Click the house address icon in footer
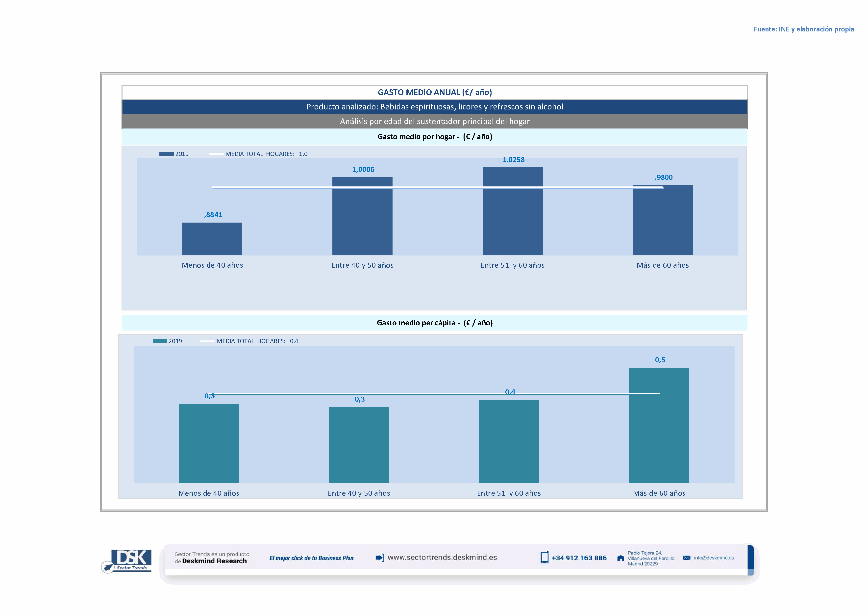Viewport: 868px width, 614px height. coord(620,558)
